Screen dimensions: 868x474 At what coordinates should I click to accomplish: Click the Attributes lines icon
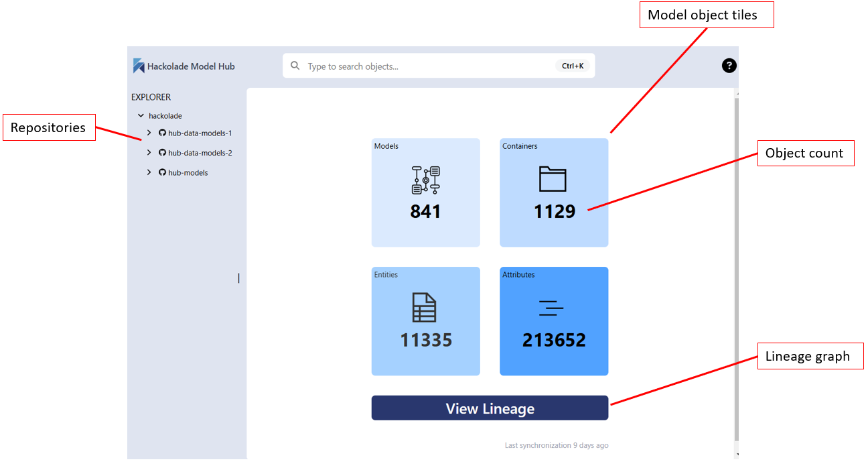tap(551, 308)
